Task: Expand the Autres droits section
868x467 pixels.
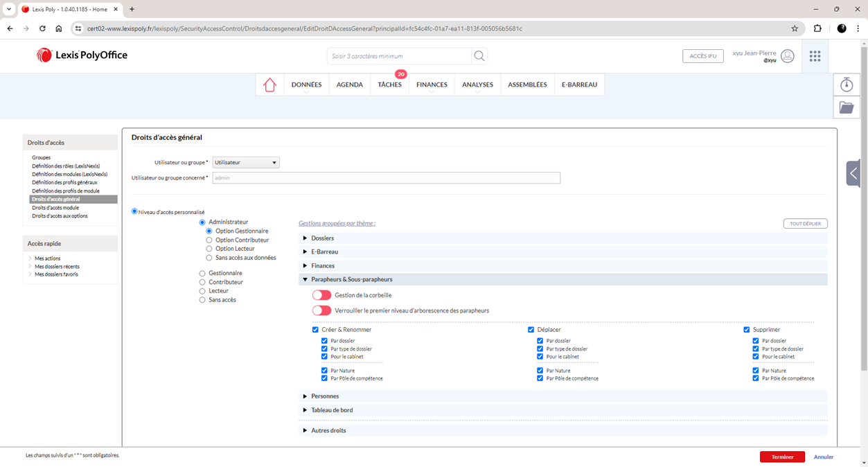Action: coord(563,431)
